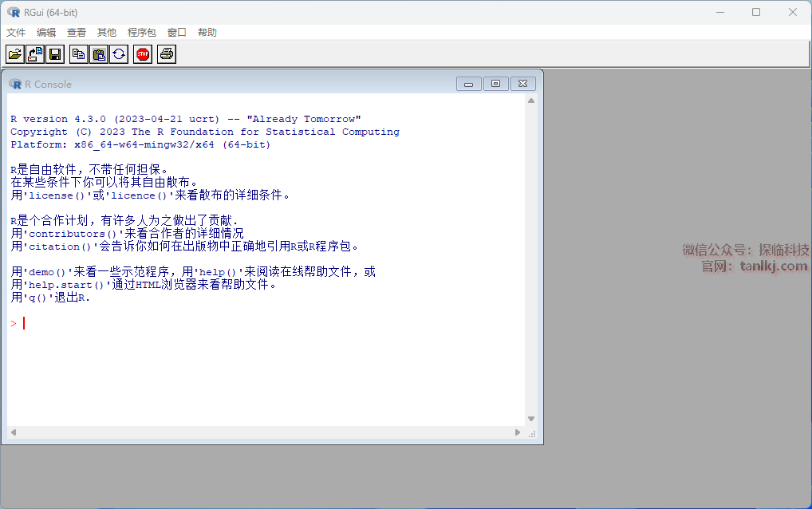Click the 'contributors()' text in console

coord(73,234)
